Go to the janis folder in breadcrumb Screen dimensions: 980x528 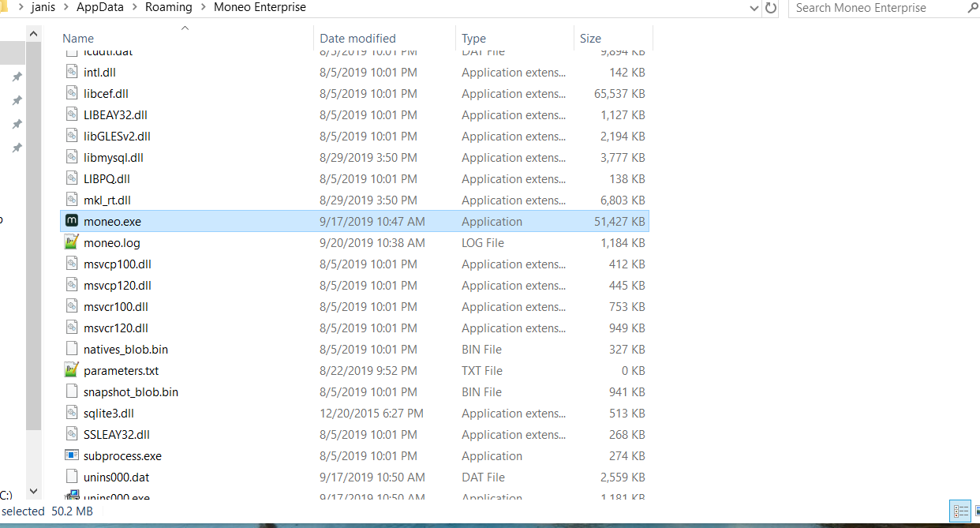[43, 8]
